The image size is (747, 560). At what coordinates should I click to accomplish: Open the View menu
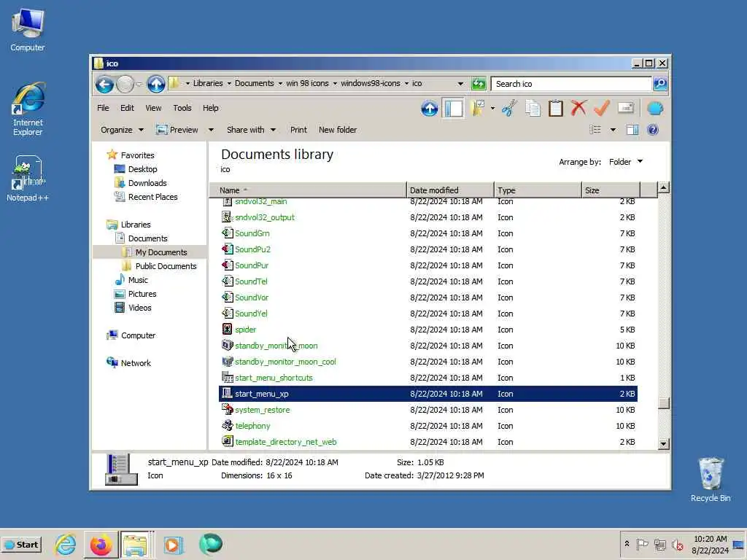(153, 108)
